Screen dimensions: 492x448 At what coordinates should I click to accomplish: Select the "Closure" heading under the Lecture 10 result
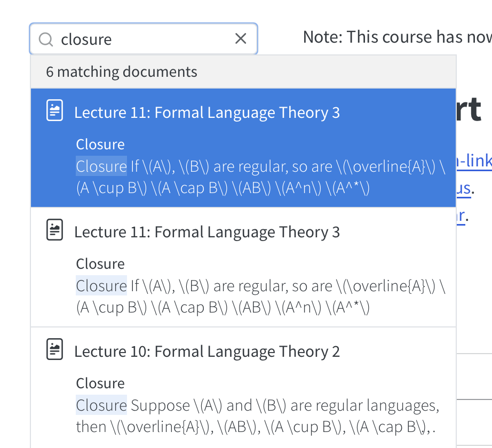100,383
